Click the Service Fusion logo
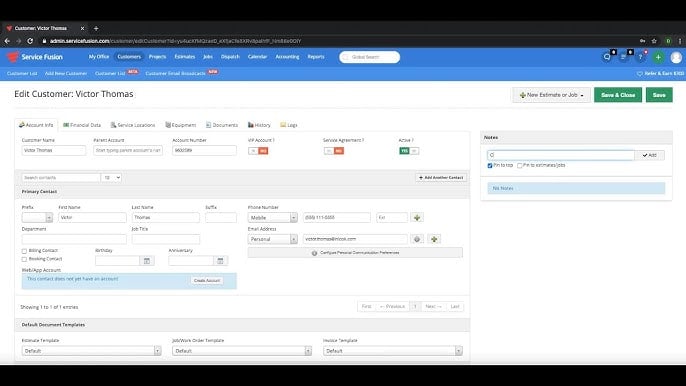 click(35, 57)
